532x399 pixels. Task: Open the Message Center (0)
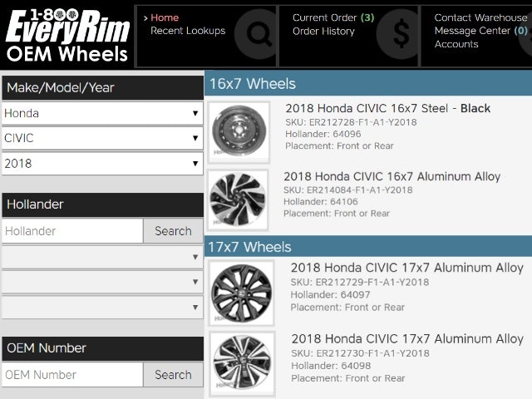coord(480,31)
